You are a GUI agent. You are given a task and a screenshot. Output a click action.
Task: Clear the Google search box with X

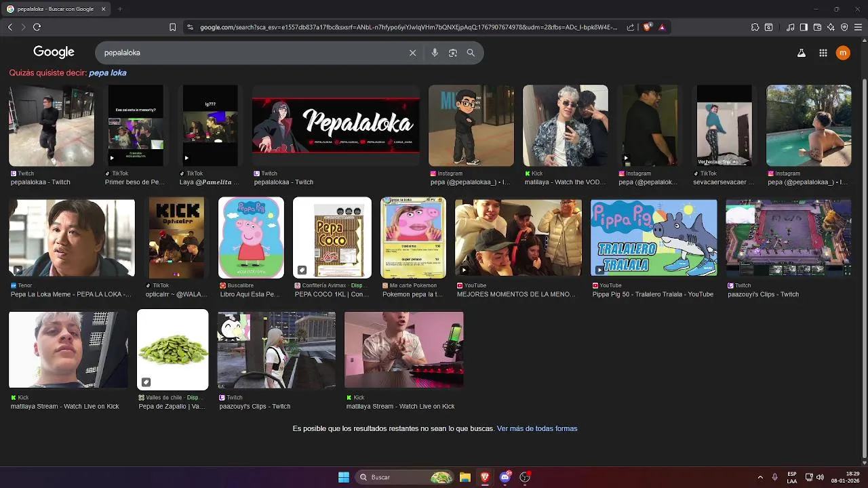(412, 53)
